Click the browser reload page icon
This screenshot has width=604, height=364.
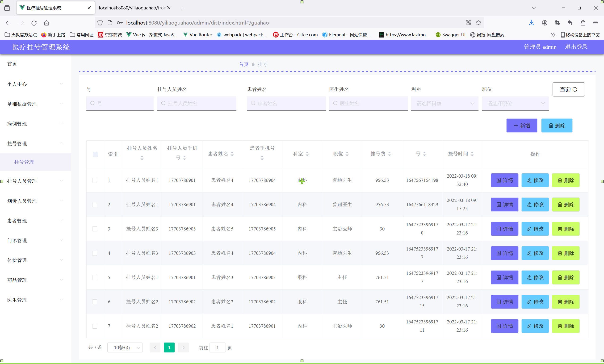point(34,23)
